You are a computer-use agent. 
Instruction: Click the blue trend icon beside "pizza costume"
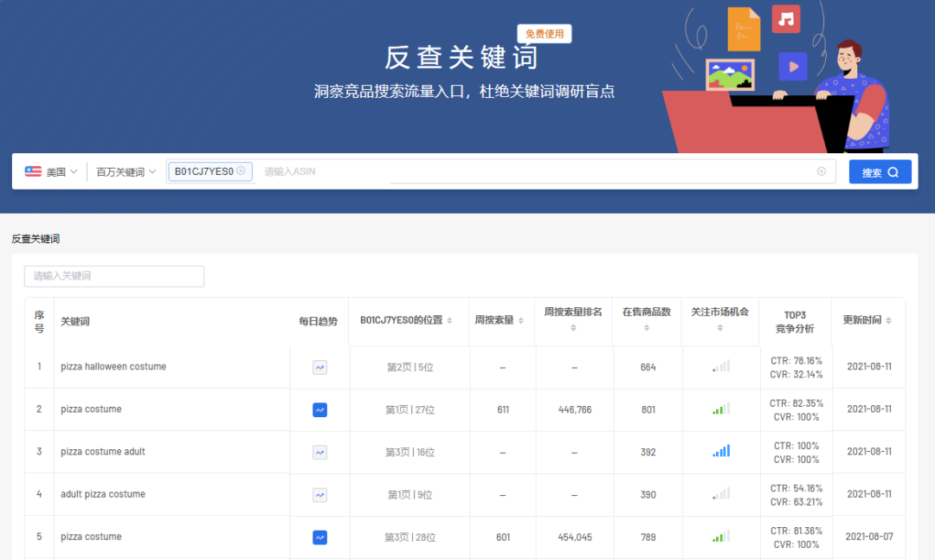(319, 409)
